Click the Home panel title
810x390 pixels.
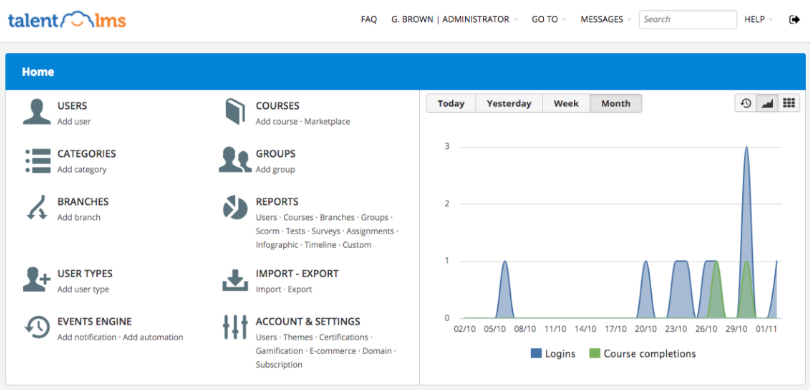[38, 72]
